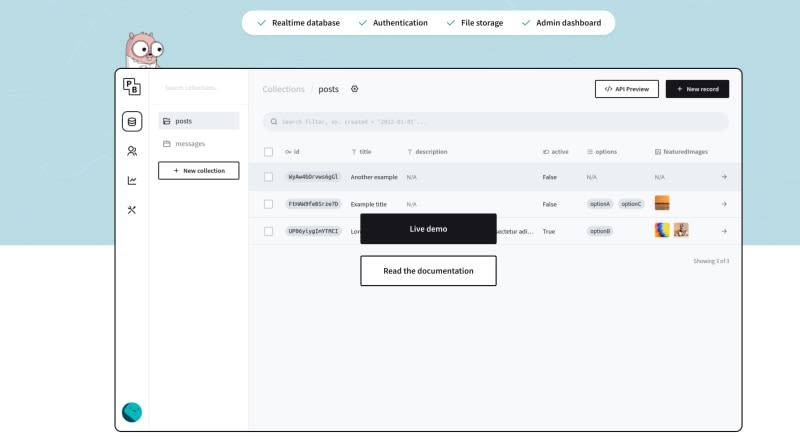
Task: Open the Users icon in sidebar
Action: [x=132, y=151]
